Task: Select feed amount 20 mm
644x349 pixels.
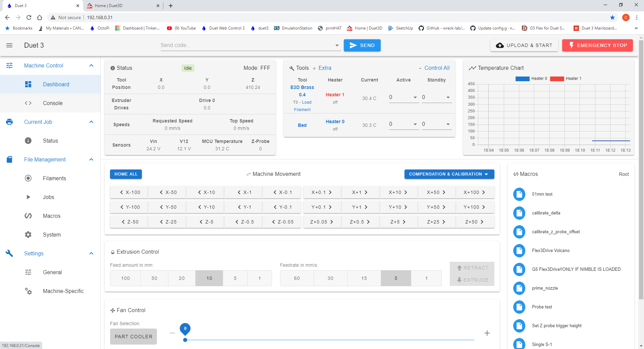Action: click(x=182, y=278)
